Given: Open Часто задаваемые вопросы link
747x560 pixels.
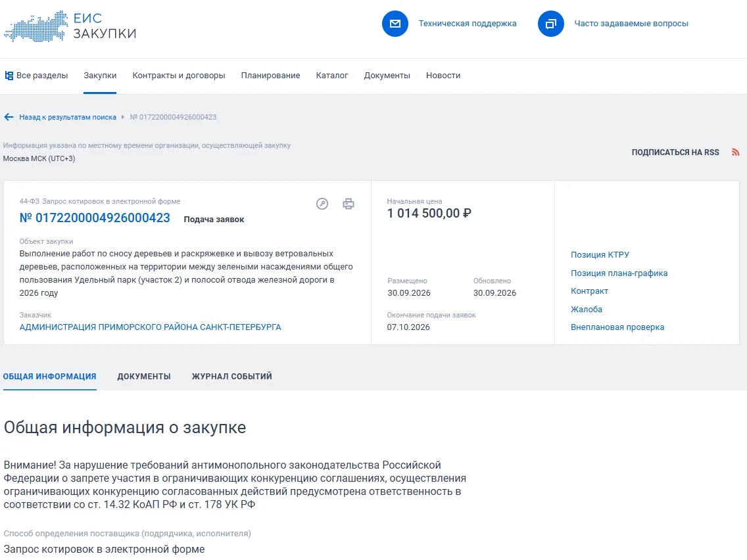Looking at the screenshot, I should pos(631,24).
